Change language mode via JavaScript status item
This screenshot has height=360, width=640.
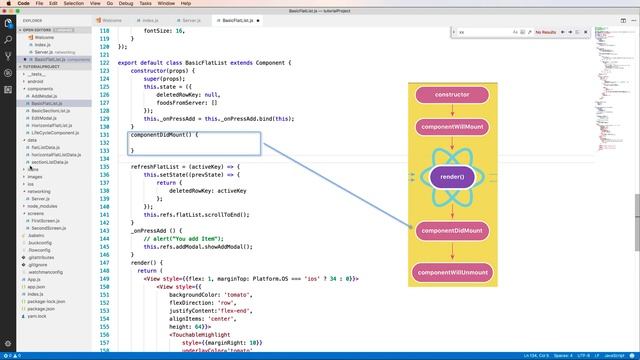[x=614, y=356]
